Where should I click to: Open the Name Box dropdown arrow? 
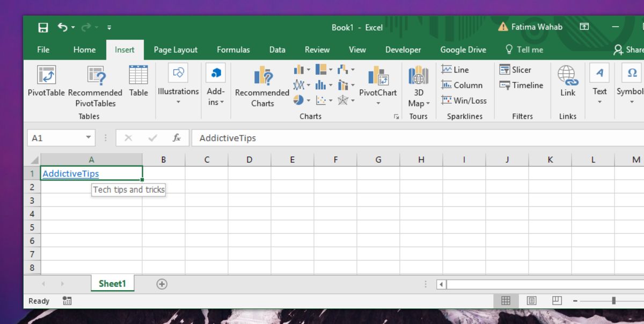tap(89, 138)
